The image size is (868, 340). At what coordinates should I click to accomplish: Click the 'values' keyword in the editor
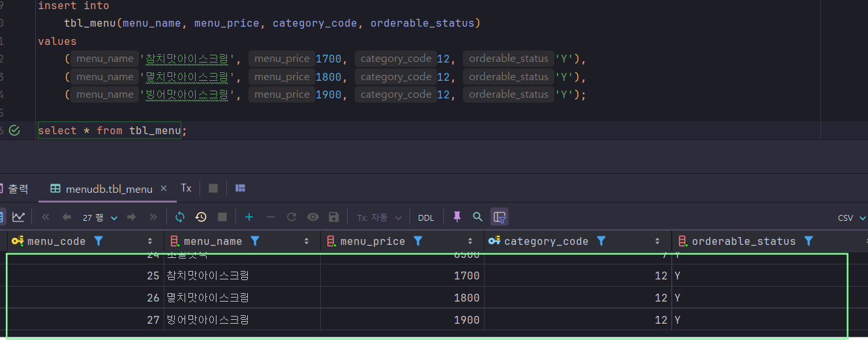[57, 41]
